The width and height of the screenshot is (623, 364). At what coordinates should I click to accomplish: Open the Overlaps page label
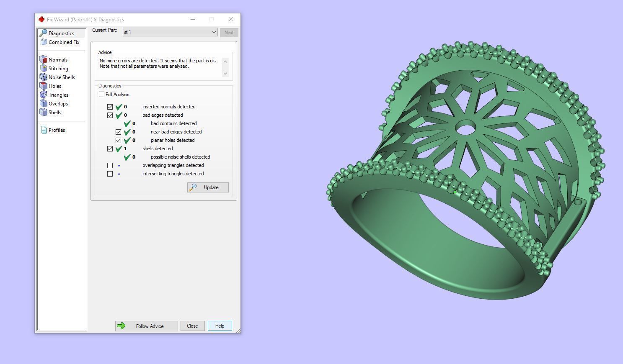point(58,104)
